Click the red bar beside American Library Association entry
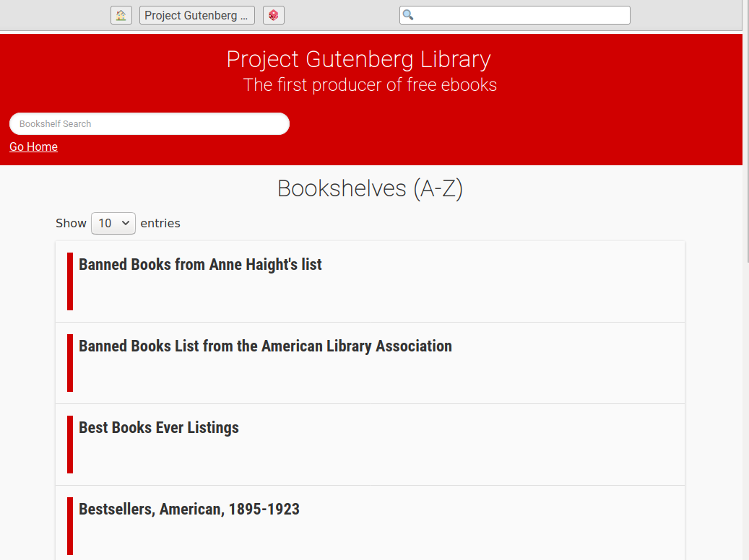 70,363
